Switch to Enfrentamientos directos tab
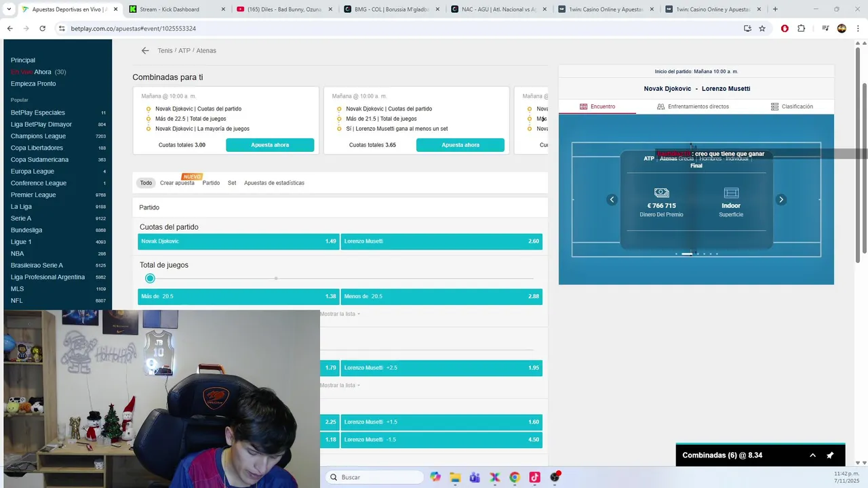Image resolution: width=868 pixels, height=488 pixels. (693, 106)
